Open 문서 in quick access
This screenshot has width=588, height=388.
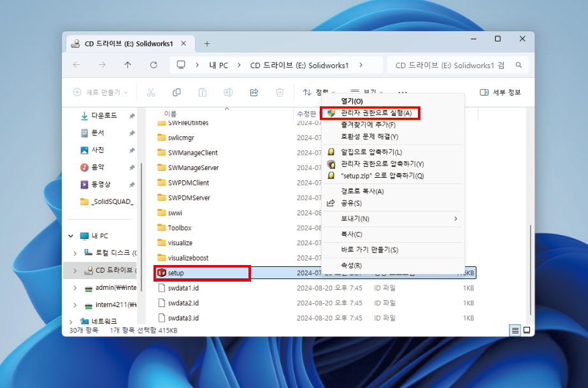(x=98, y=133)
